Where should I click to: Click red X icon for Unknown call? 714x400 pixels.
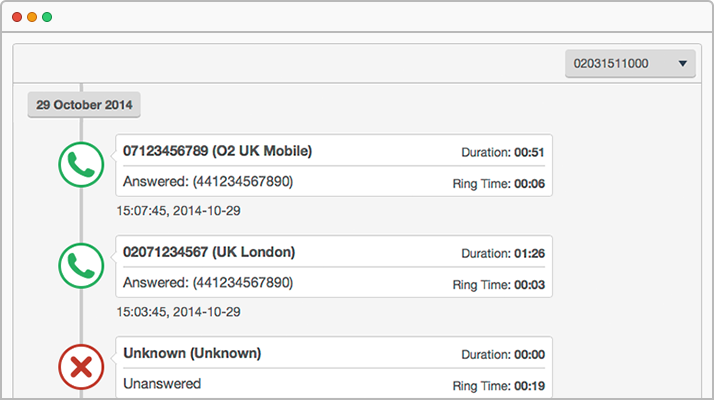(x=81, y=367)
